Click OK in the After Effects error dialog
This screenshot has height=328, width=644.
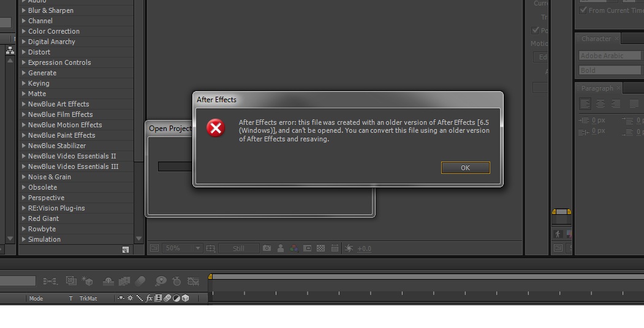465,168
